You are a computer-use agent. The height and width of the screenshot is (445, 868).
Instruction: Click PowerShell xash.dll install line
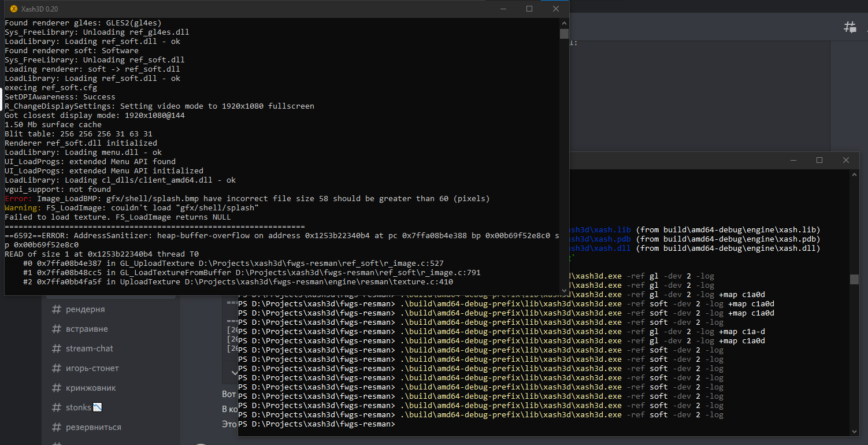click(x=694, y=248)
